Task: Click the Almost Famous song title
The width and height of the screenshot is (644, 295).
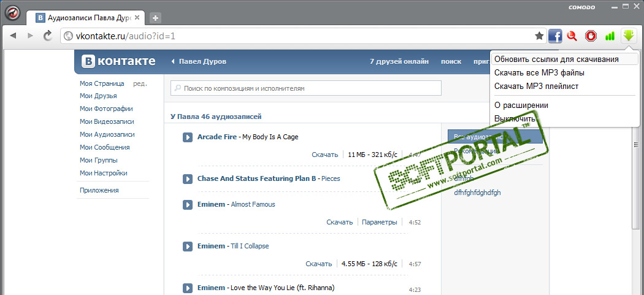Action: [253, 204]
